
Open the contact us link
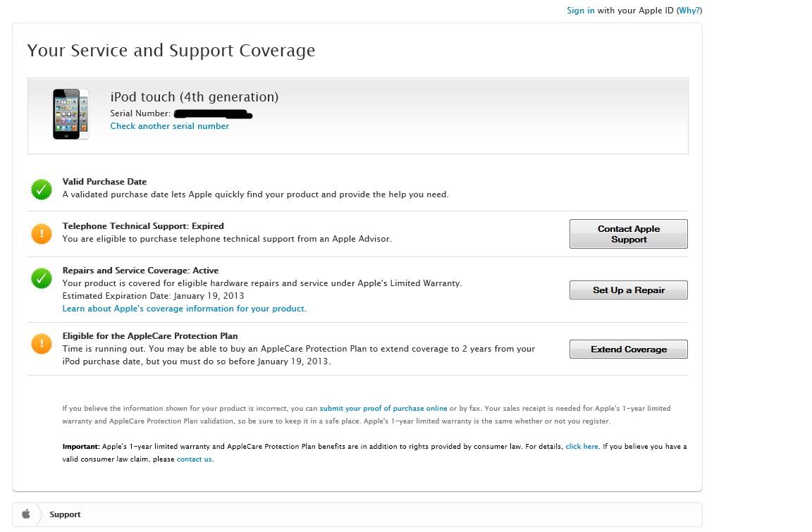pos(195,459)
